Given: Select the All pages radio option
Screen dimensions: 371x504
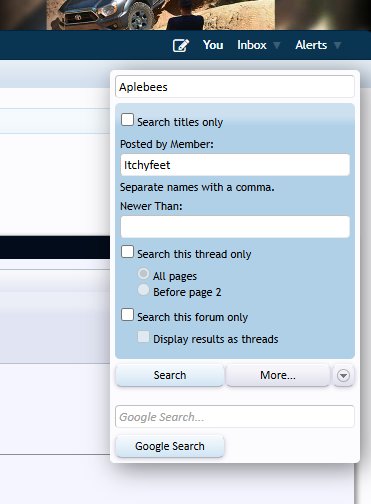Looking at the screenshot, I should [143, 274].
